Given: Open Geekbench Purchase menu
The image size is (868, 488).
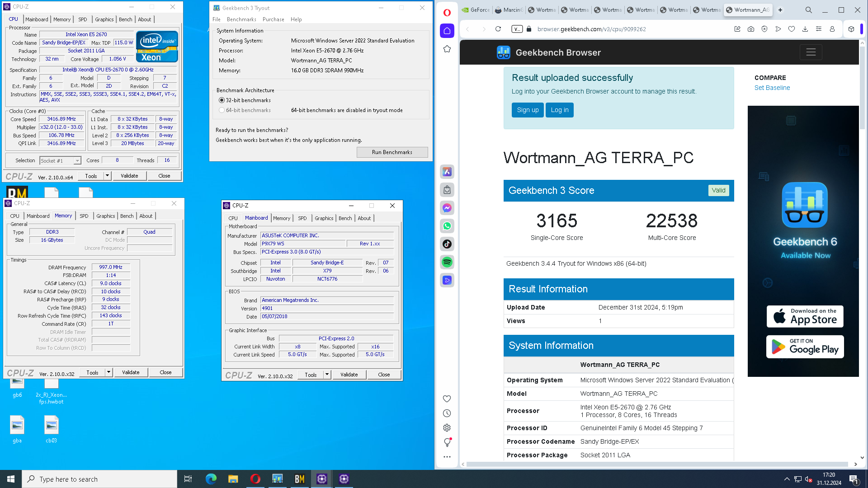Looking at the screenshot, I should [274, 19].
